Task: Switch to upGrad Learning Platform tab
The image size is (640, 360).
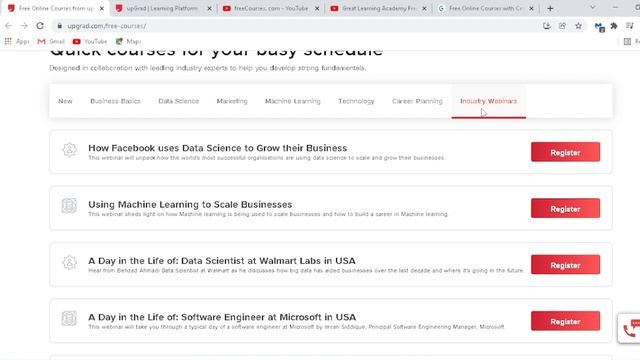Action: pyautogui.click(x=162, y=8)
